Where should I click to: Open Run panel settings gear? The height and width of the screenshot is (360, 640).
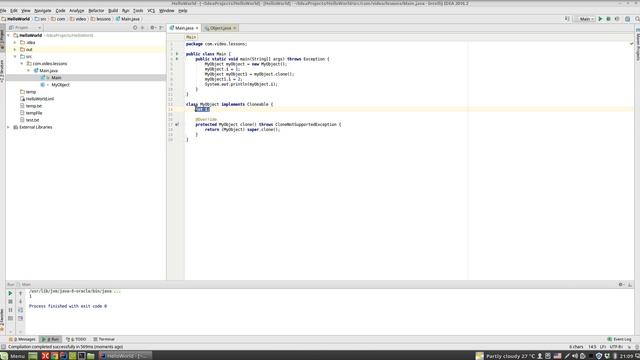pos(621,284)
